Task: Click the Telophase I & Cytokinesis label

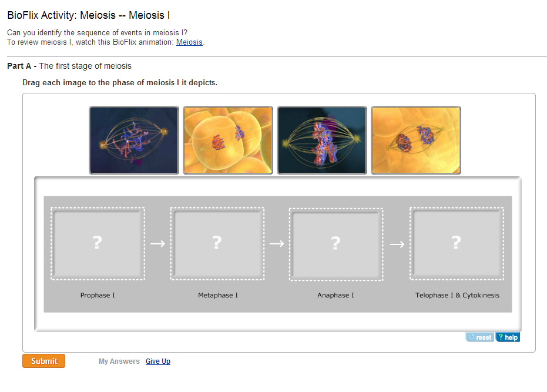Action: (x=457, y=295)
